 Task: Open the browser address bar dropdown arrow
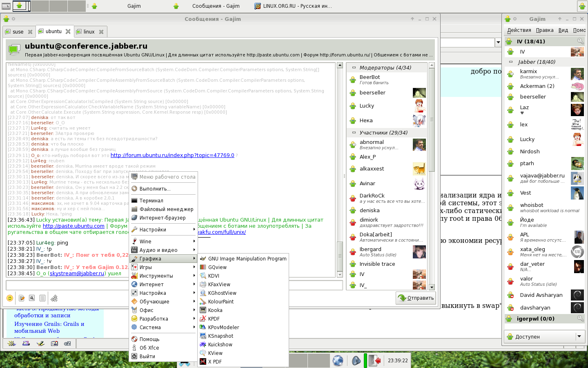click(x=498, y=43)
